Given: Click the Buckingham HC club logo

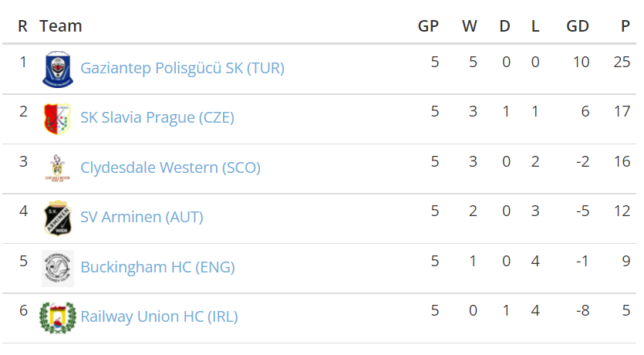Looking at the screenshot, I should click(x=58, y=268).
